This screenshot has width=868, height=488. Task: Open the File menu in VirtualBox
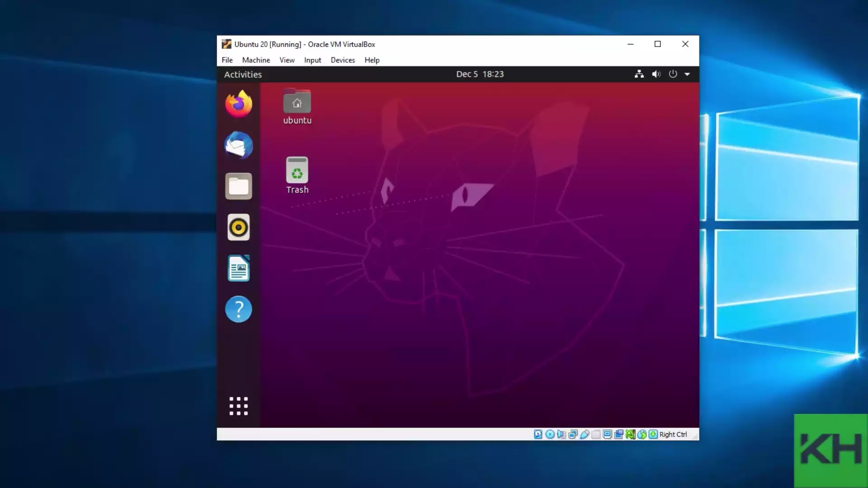point(227,60)
